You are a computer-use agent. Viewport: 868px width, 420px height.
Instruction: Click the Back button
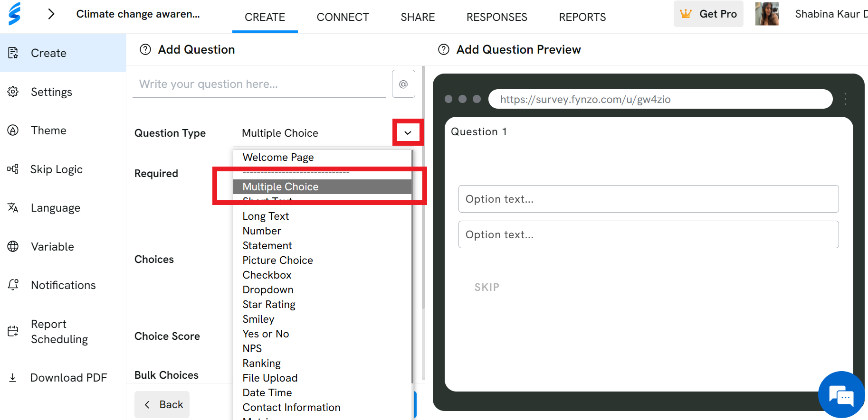(162, 404)
